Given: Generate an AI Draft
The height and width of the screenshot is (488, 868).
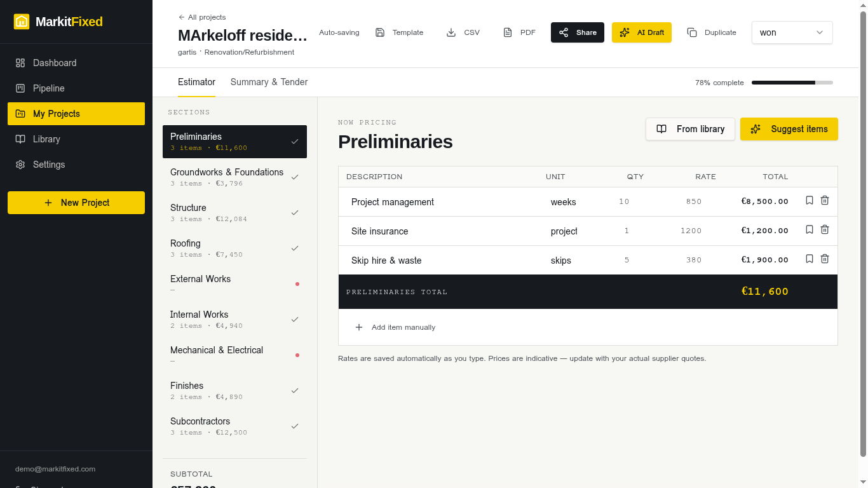Looking at the screenshot, I should pos(642,32).
